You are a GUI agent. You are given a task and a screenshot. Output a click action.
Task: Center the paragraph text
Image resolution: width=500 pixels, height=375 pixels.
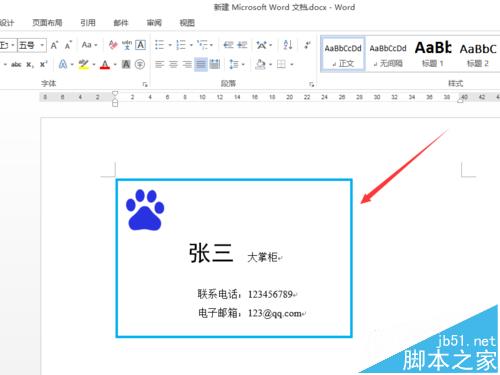click(173, 64)
